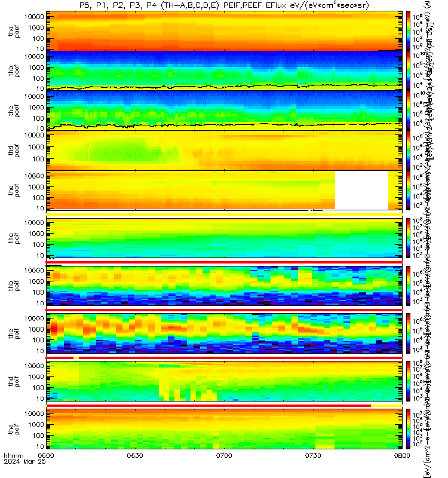Click the black potential line in thc peef
The image size is (448, 478).
point(224,125)
